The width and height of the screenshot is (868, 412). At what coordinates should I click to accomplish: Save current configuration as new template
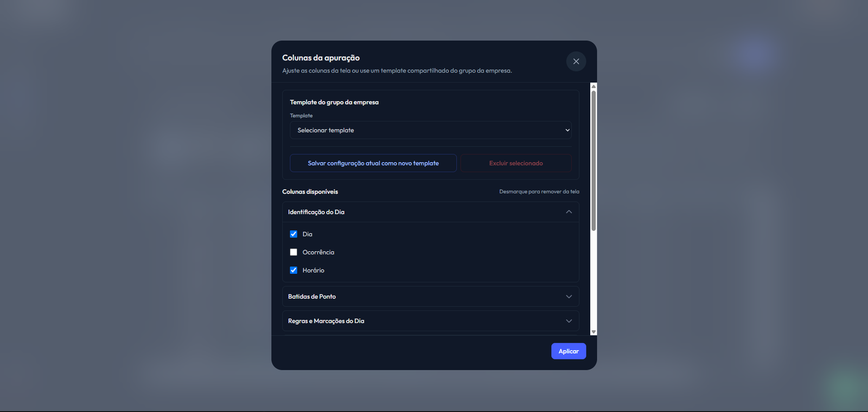click(x=373, y=163)
